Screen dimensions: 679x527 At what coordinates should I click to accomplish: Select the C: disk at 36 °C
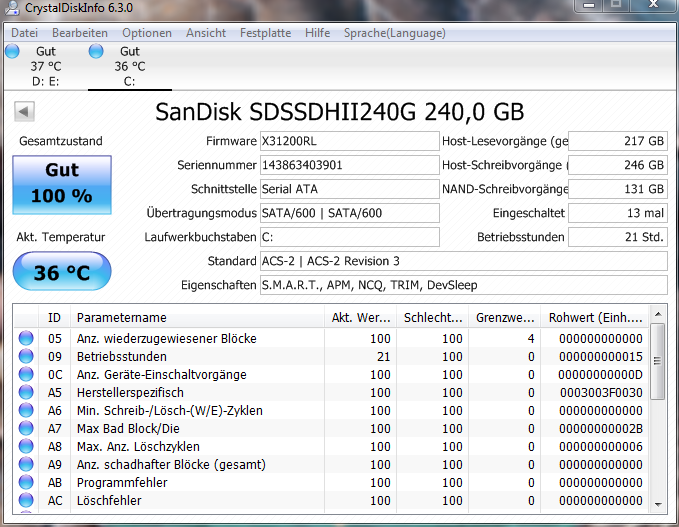pyautogui.click(x=129, y=66)
